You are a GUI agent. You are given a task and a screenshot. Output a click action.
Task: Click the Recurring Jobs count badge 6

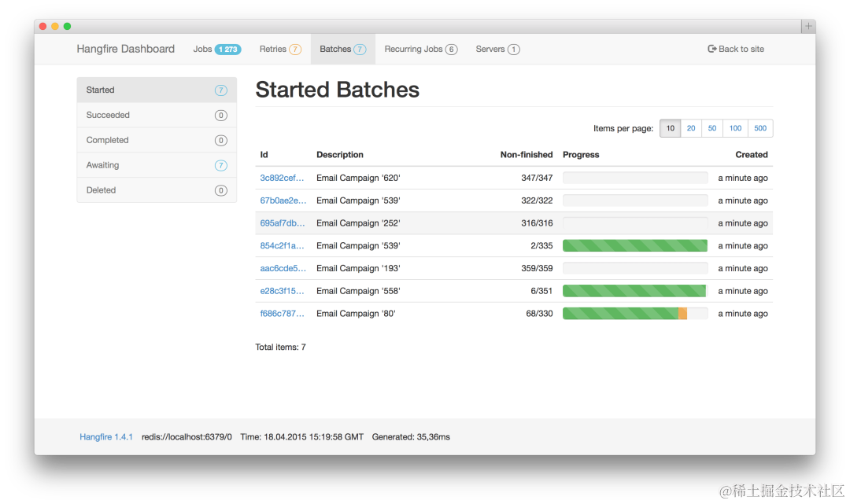tap(451, 50)
